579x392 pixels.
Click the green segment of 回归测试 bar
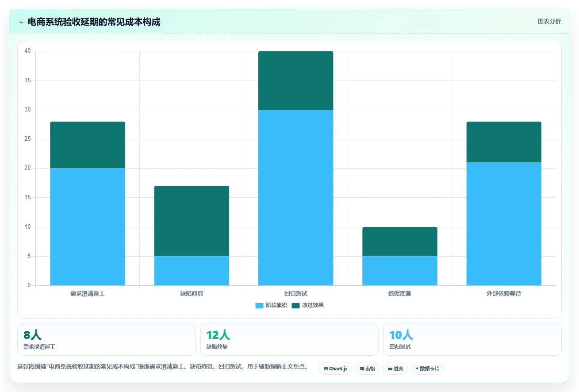point(296,81)
